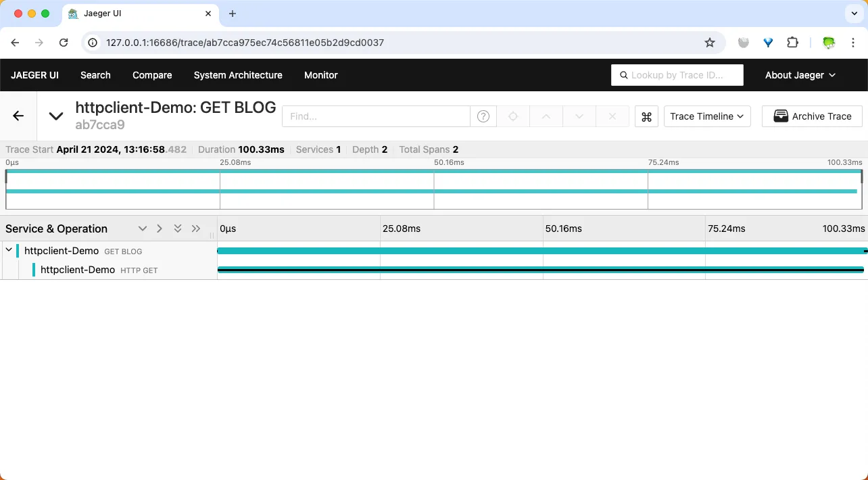Switch to the Compare section

point(151,75)
